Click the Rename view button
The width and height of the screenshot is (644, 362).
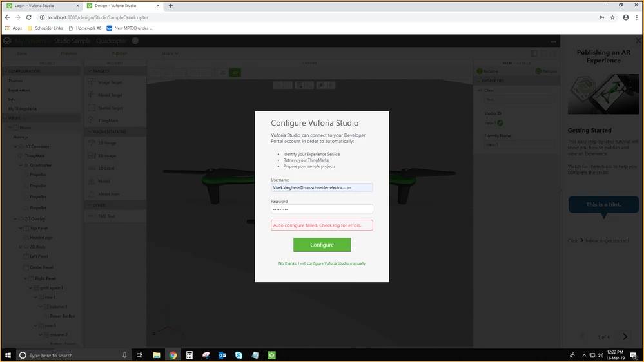pyautogui.click(x=487, y=71)
